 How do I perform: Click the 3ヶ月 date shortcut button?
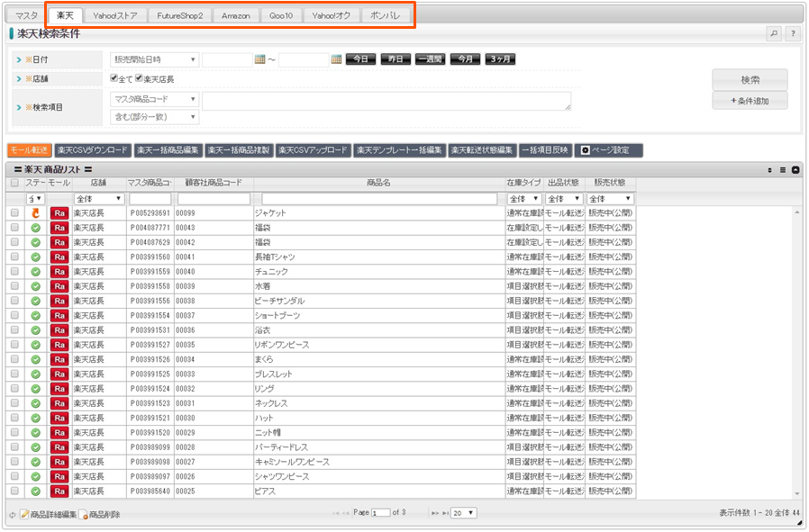500,59
